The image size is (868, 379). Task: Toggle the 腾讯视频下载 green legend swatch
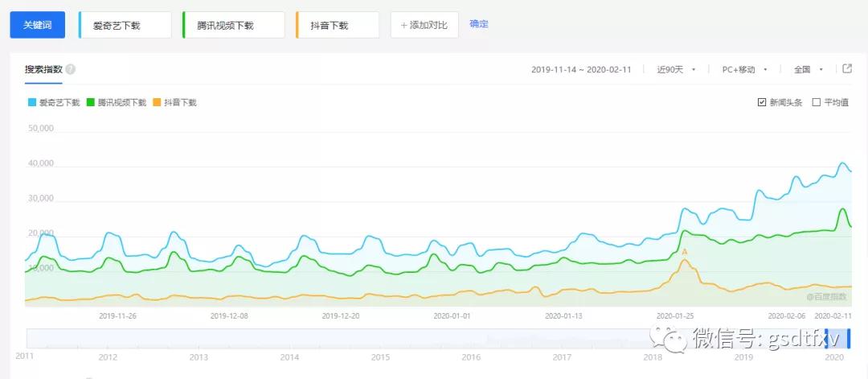click(91, 102)
